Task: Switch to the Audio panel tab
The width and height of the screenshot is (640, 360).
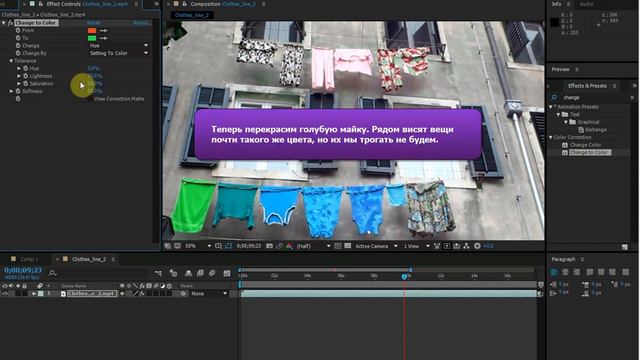Action: (x=587, y=4)
